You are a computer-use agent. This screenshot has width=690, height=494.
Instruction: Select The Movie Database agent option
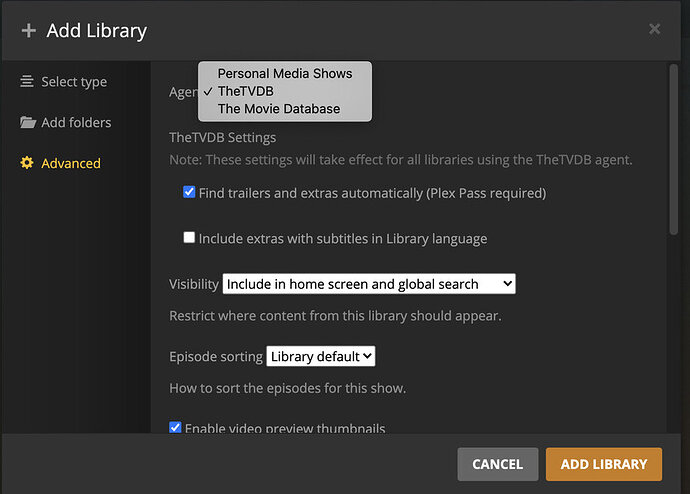[x=279, y=109]
